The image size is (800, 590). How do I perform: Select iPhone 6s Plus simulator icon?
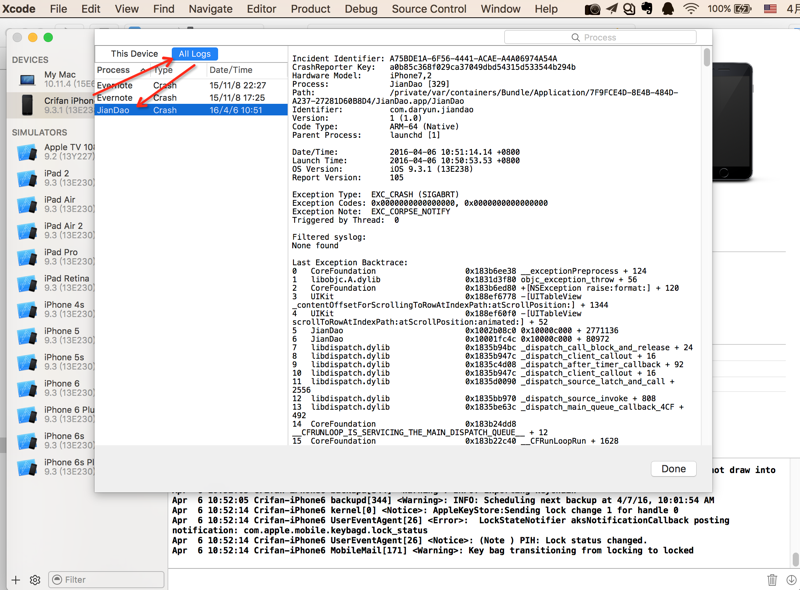click(x=27, y=468)
